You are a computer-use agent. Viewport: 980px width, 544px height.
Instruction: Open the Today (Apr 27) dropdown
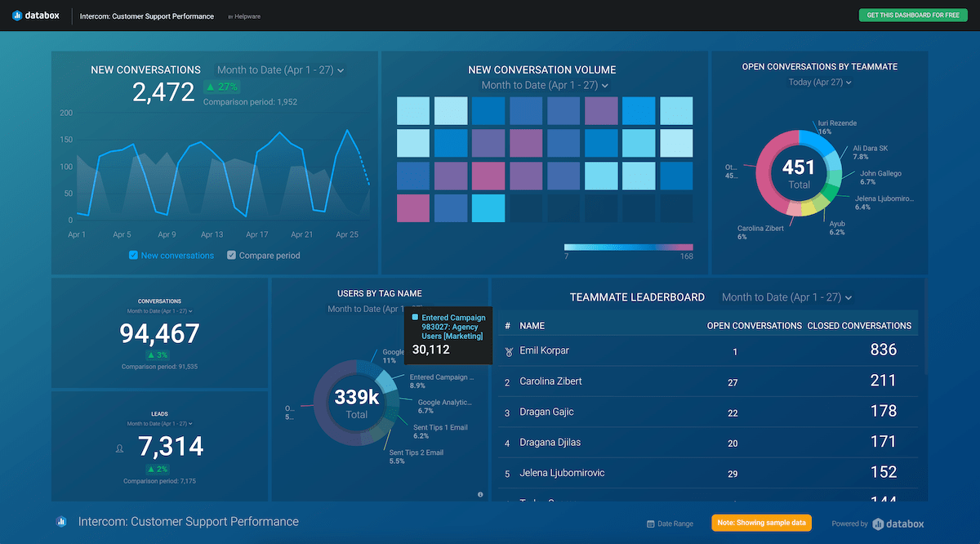point(820,82)
